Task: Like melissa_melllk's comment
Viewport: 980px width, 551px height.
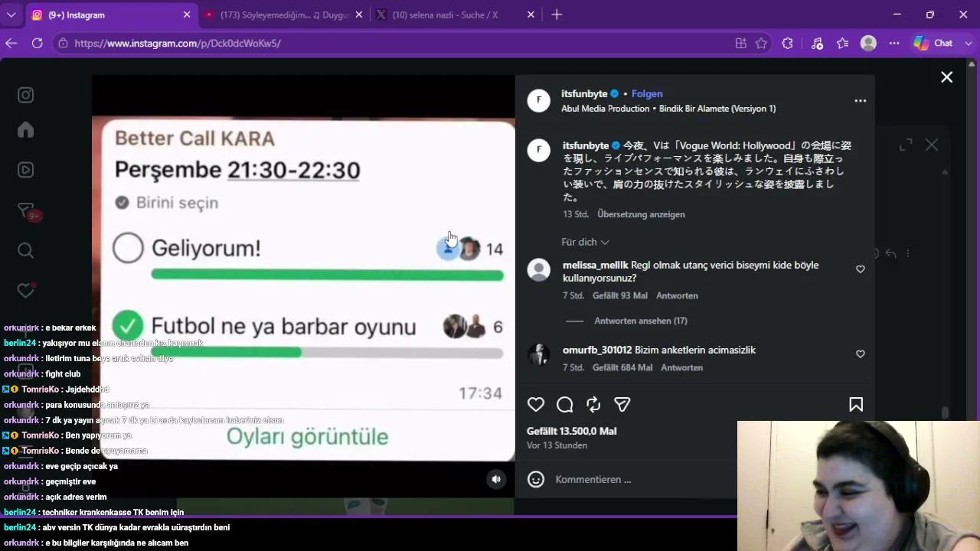Action: 861,269
